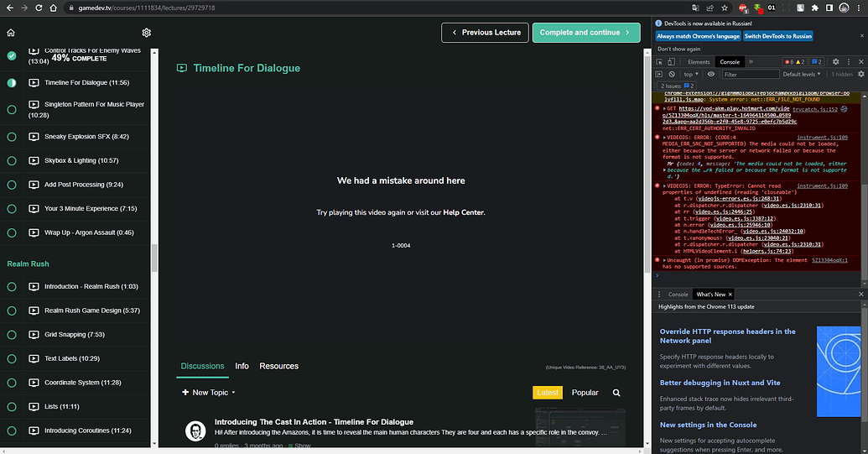
Task: Open the DevTools drawer three-dot menu
Action: 658,295
